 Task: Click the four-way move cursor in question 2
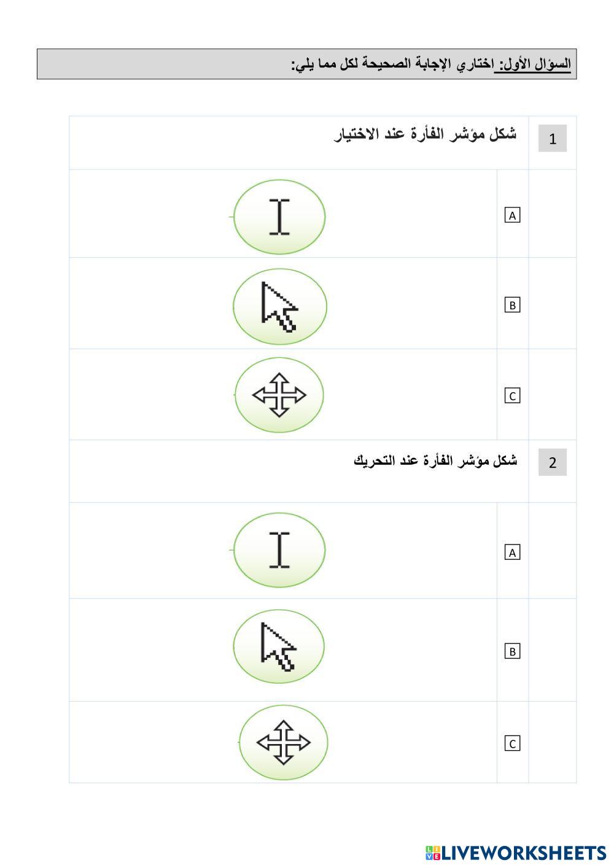tap(283, 742)
